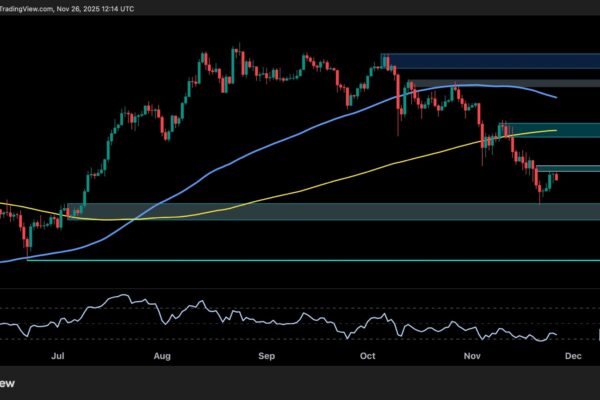Select the Sep label on time axis
600x400 pixels.
tap(266, 354)
